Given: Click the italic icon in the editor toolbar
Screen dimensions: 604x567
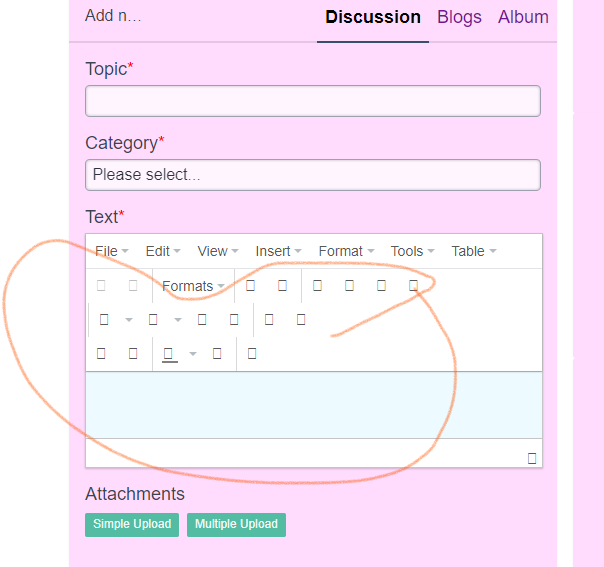Looking at the screenshot, I should 283,286.
